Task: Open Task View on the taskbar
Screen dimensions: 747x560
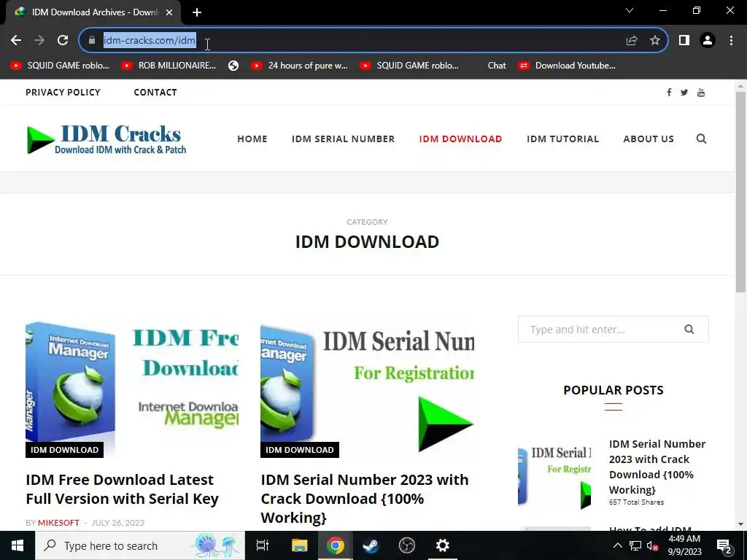Action: [263, 545]
